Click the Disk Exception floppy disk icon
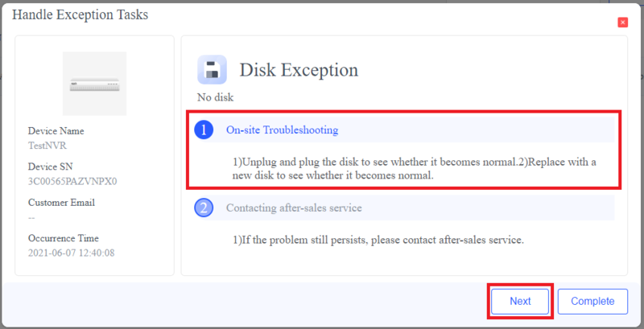644x329 pixels. [x=211, y=70]
